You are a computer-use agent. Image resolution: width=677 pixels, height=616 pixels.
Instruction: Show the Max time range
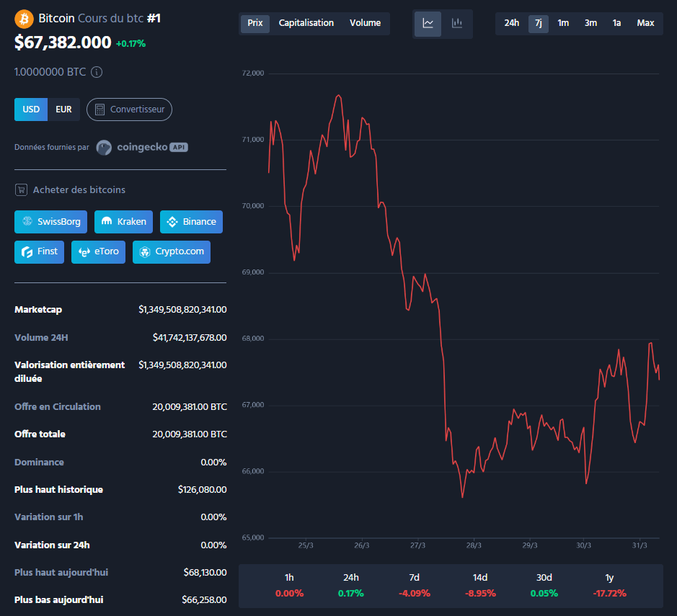(x=645, y=23)
